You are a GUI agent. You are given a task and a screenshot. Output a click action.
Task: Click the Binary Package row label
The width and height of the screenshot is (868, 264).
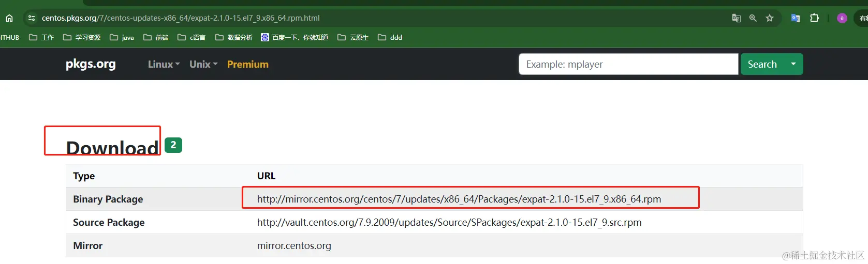(108, 199)
